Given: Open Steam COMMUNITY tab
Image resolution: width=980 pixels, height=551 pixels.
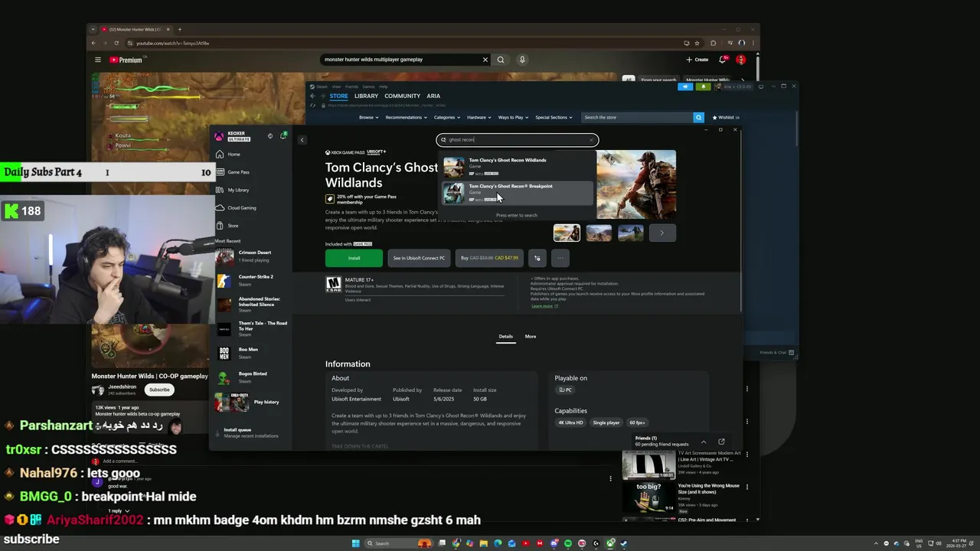Looking at the screenshot, I should pos(402,96).
